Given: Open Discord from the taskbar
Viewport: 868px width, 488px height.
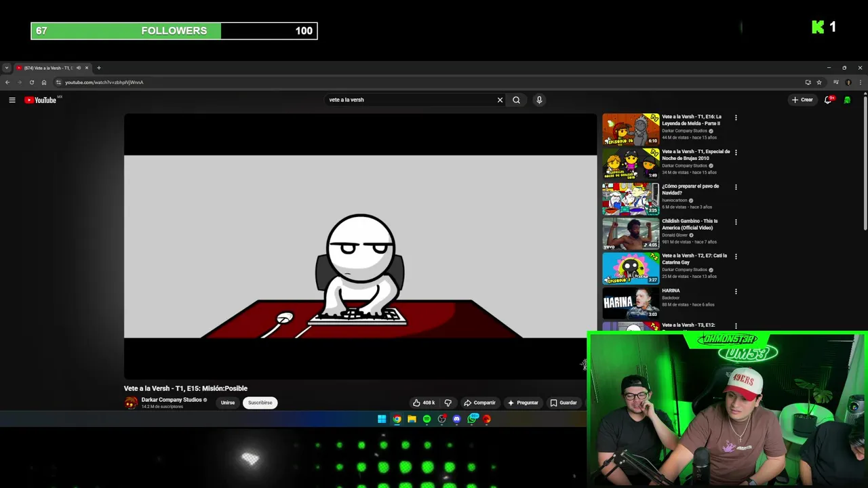Looking at the screenshot, I should click(x=456, y=419).
